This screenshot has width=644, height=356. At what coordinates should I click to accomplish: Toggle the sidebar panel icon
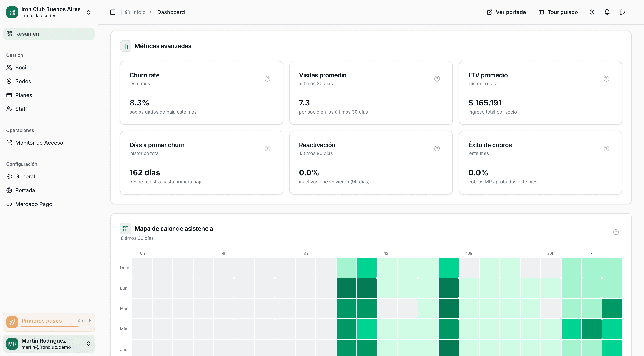(x=113, y=12)
